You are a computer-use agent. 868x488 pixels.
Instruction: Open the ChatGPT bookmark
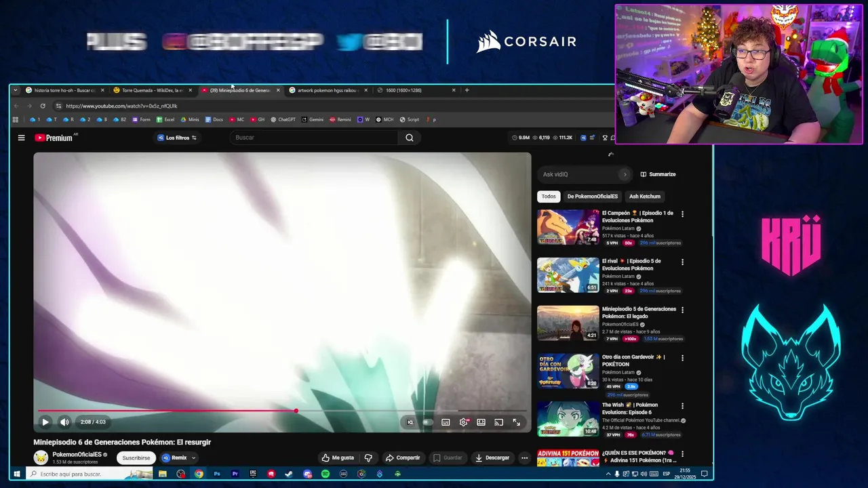[283, 119]
